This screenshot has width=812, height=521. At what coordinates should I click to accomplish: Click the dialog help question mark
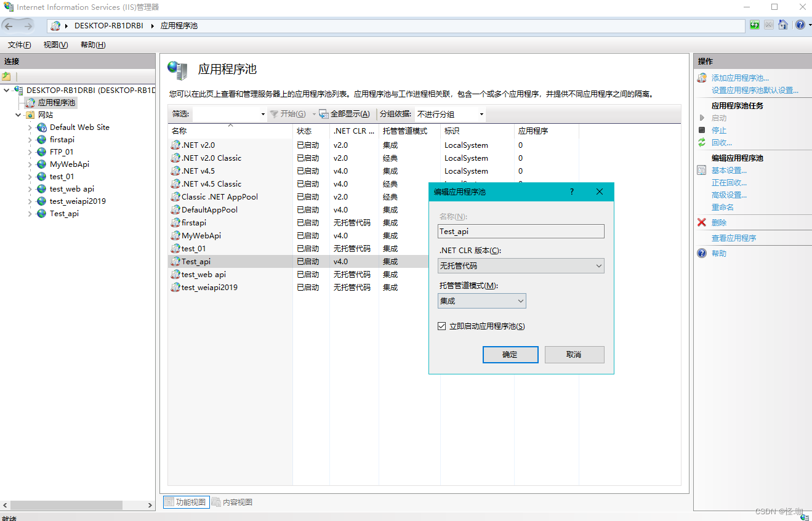pyautogui.click(x=572, y=192)
